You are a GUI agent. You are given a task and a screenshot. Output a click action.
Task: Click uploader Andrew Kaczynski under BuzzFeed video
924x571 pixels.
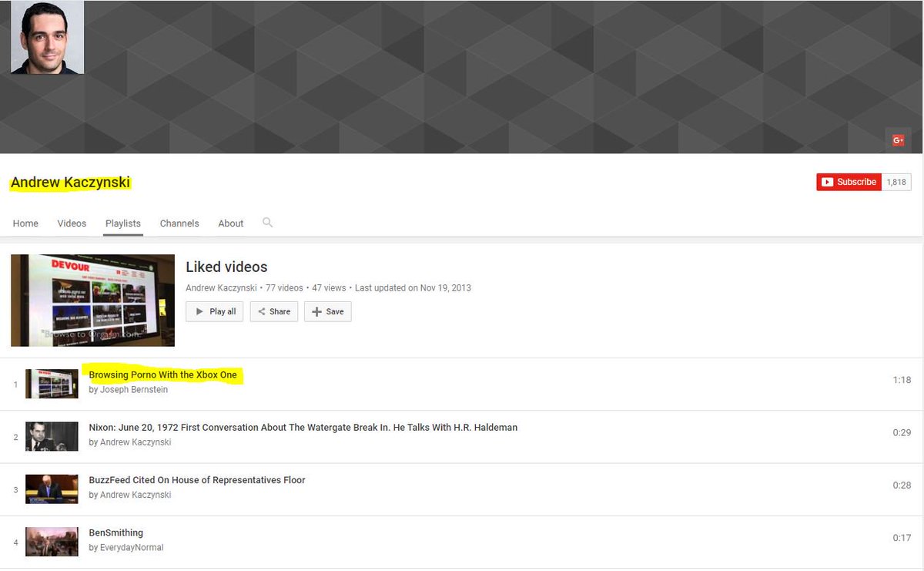pyautogui.click(x=136, y=495)
